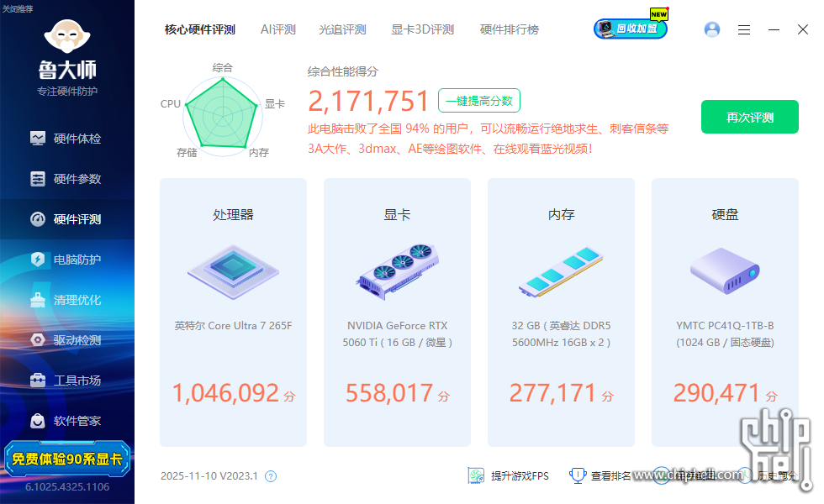Screen dimensions: 824x504
Task: Click YMTC PC41Q-1TB-B disk description
Action: pos(725,334)
